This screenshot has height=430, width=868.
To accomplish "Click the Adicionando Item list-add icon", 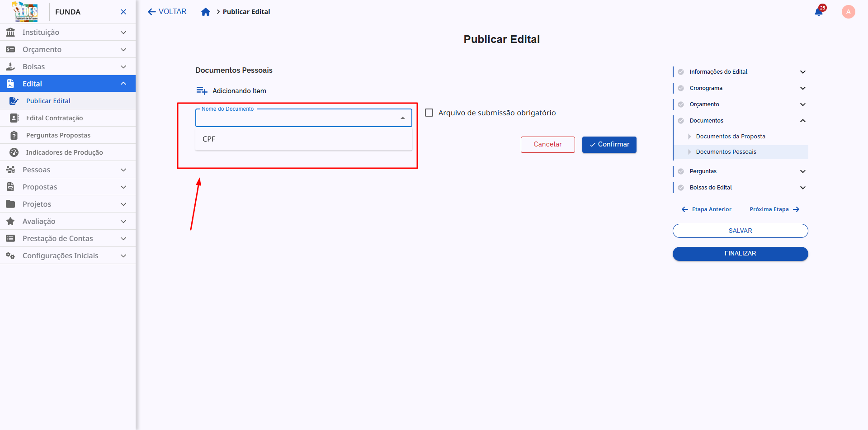I will click(202, 91).
